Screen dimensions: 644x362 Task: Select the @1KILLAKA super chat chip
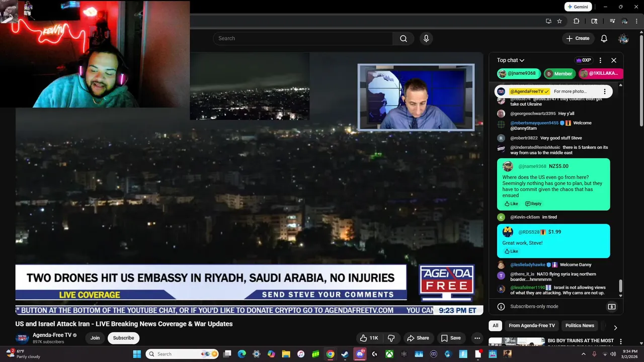601,73
